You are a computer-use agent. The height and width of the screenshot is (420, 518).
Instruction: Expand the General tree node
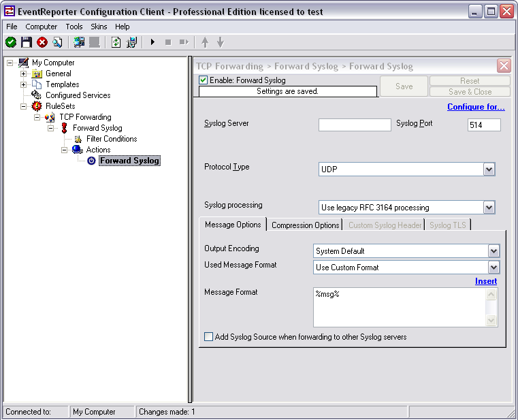[x=23, y=74]
